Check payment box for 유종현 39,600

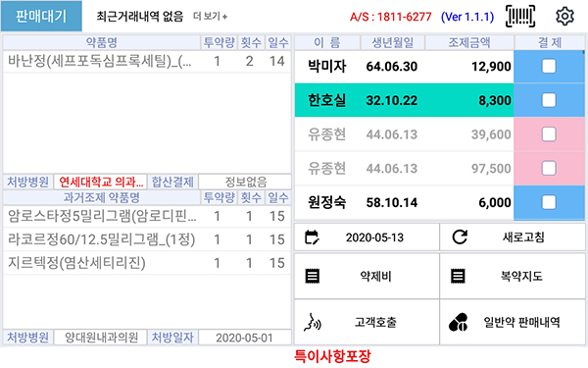[x=549, y=134]
